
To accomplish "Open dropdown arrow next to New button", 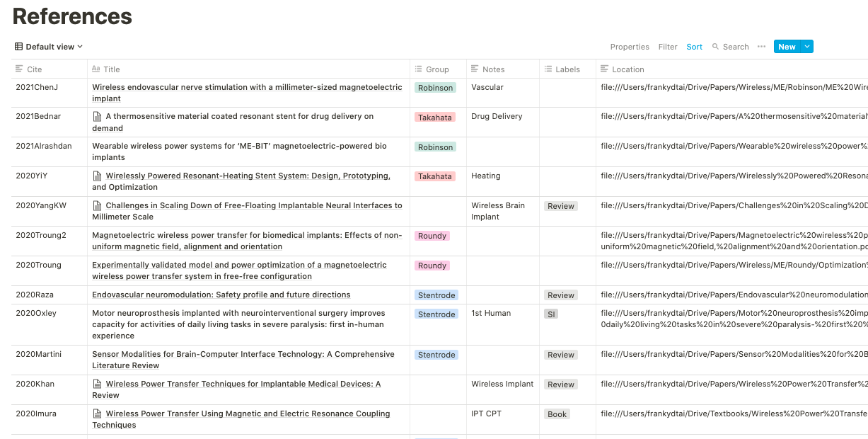I will [x=807, y=47].
